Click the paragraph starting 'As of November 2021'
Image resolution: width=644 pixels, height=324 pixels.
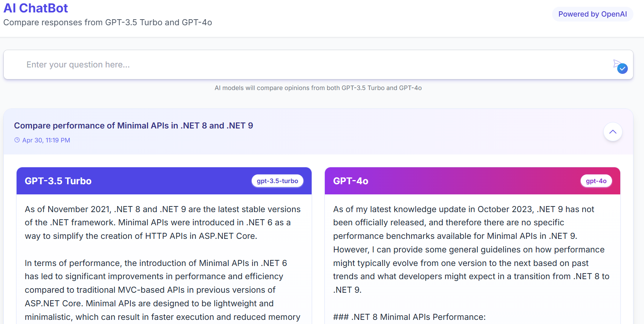[163, 222]
